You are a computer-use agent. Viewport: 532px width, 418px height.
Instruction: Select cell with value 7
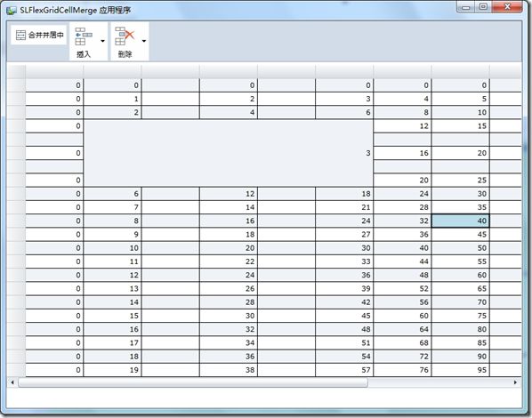click(x=112, y=207)
